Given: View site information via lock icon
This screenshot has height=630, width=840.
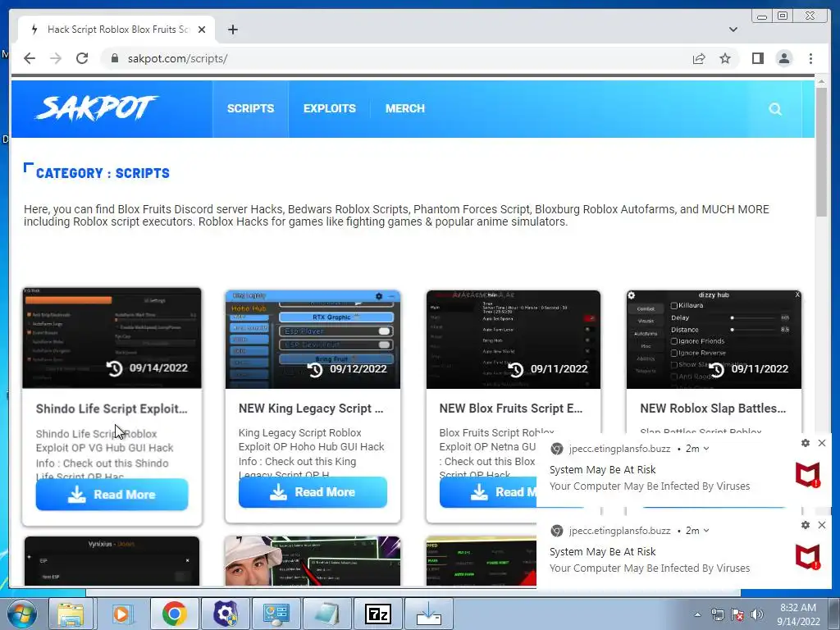Looking at the screenshot, I should click(x=114, y=58).
